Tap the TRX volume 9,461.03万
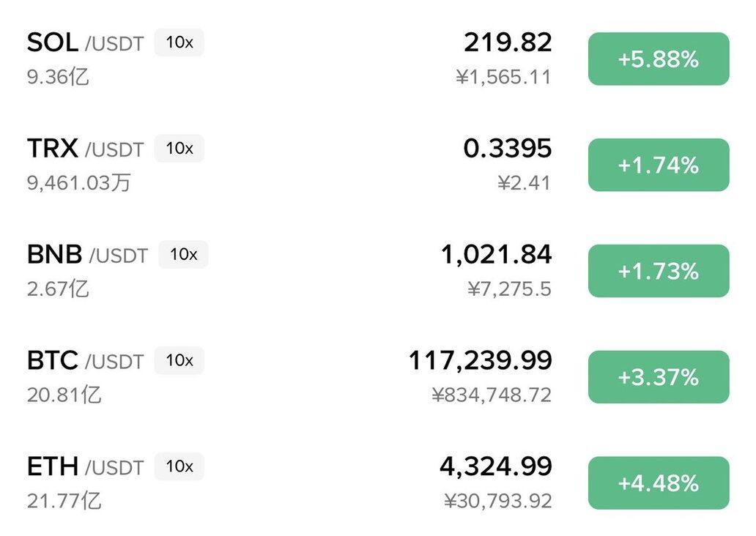 79,182
